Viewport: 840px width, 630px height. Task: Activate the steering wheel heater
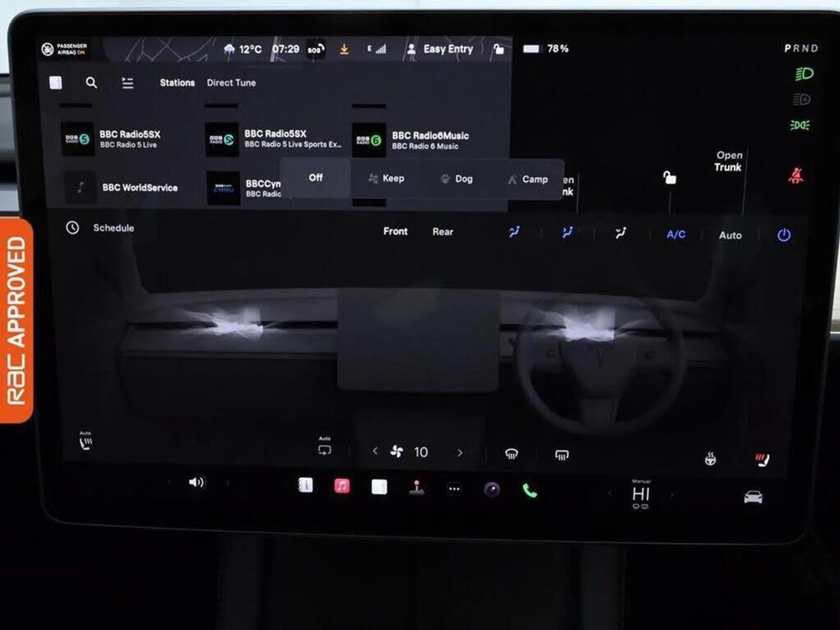point(710,459)
